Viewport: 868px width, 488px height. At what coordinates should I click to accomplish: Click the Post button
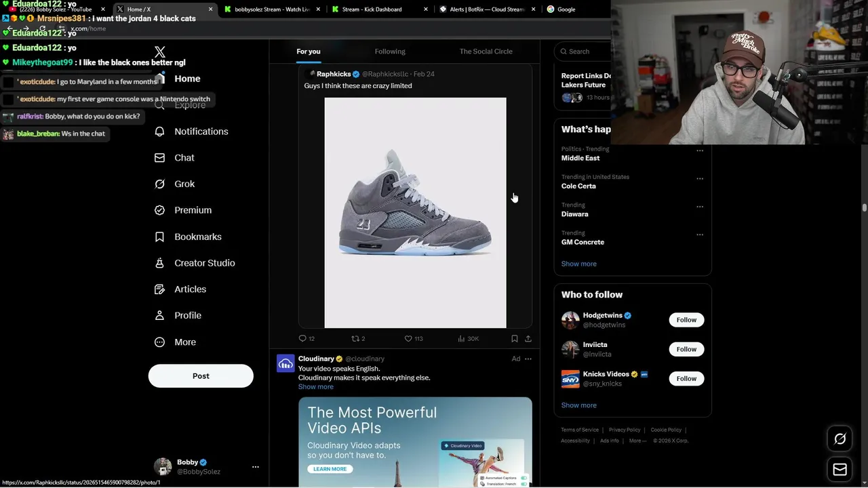pyautogui.click(x=201, y=376)
